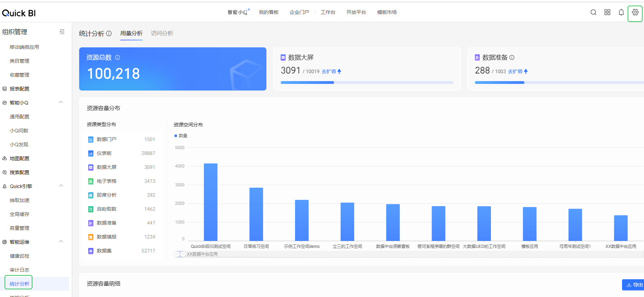Collapse the sidebar using the menu fold icon
Screen dimensions: 644x297
pyautogui.click(x=62, y=32)
